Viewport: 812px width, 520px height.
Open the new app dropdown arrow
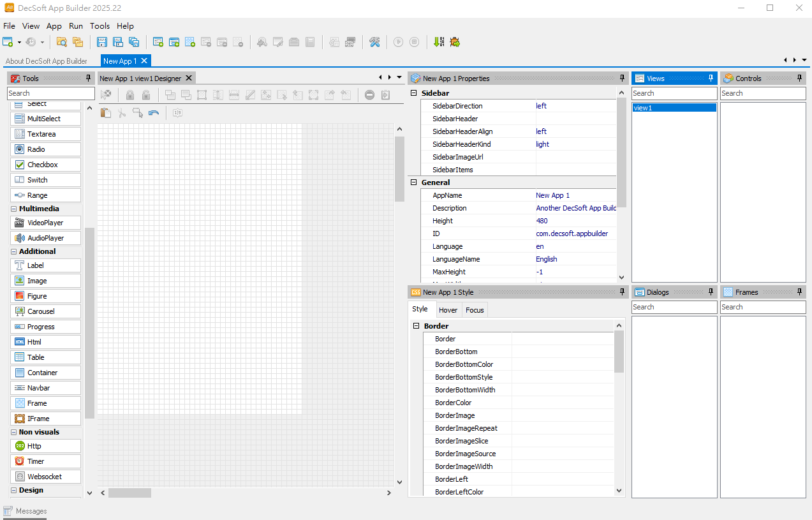coord(19,42)
